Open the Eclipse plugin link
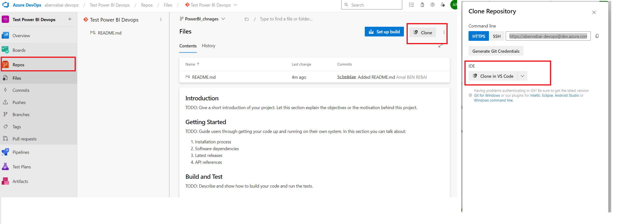This screenshot has height=224, width=644. pyautogui.click(x=547, y=95)
